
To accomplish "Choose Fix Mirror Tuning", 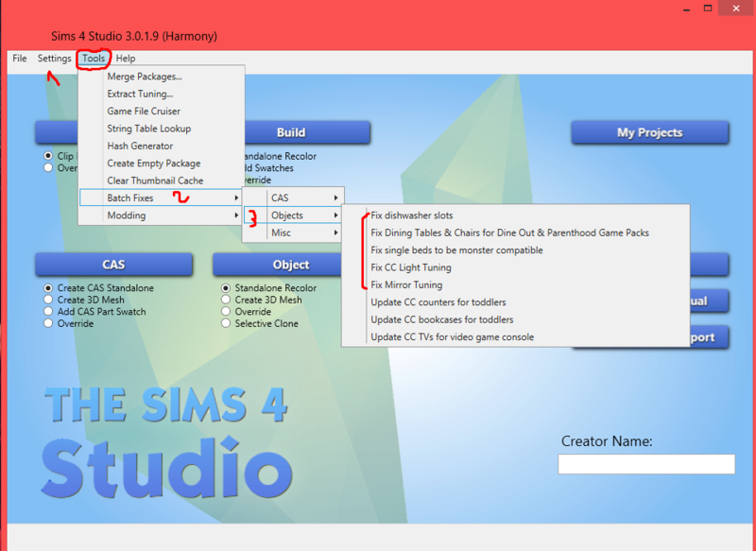I will (516, 284).
